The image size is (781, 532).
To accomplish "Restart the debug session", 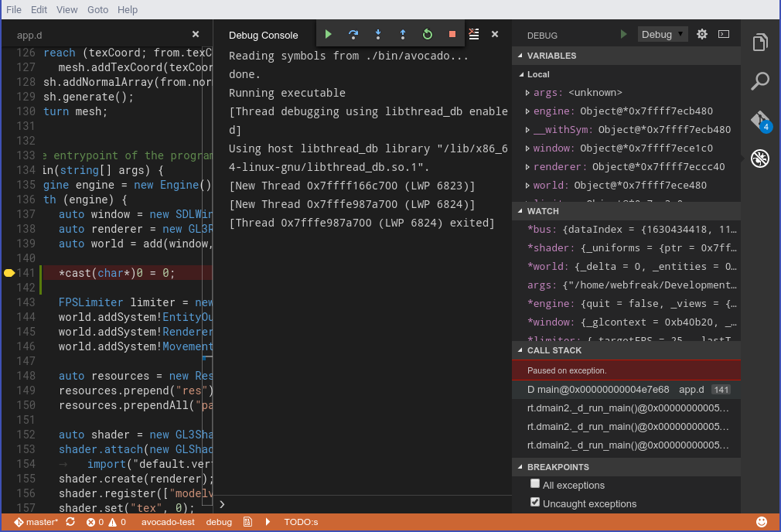I will 428,34.
